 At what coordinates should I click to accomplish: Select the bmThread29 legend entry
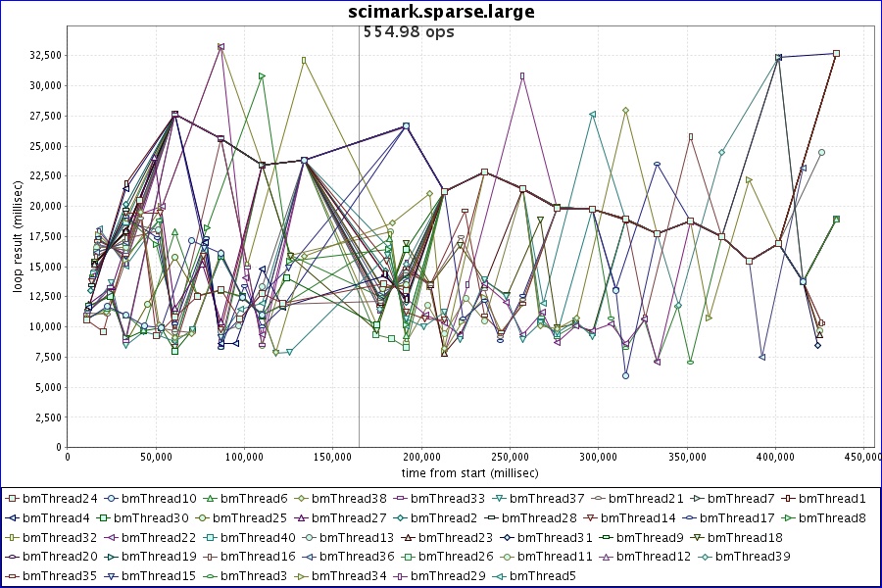pos(450,575)
